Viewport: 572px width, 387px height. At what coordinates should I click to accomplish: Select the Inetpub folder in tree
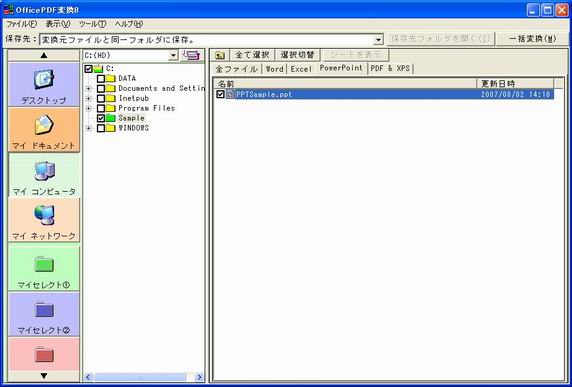(x=134, y=98)
